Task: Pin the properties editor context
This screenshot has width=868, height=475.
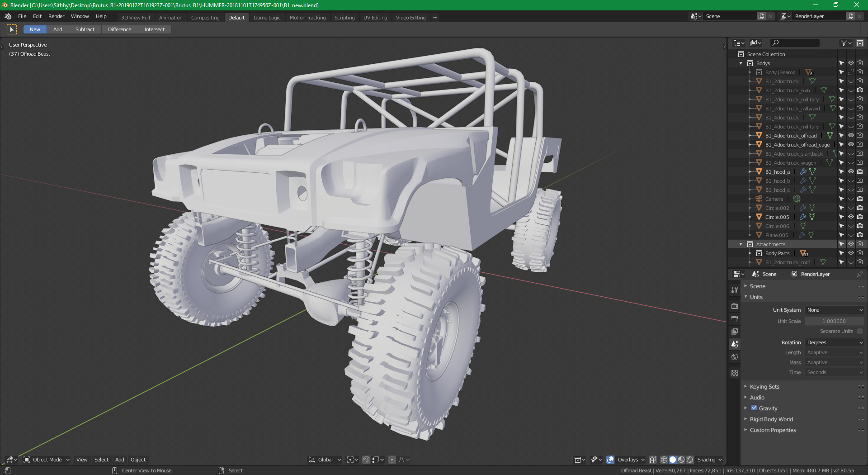Action: click(x=859, y=274)
